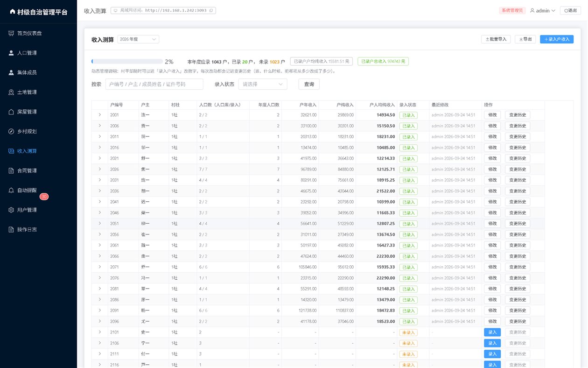Expand the row for household 2051
The width and height of the screenshot is (588, 368).
click(99, 223)
